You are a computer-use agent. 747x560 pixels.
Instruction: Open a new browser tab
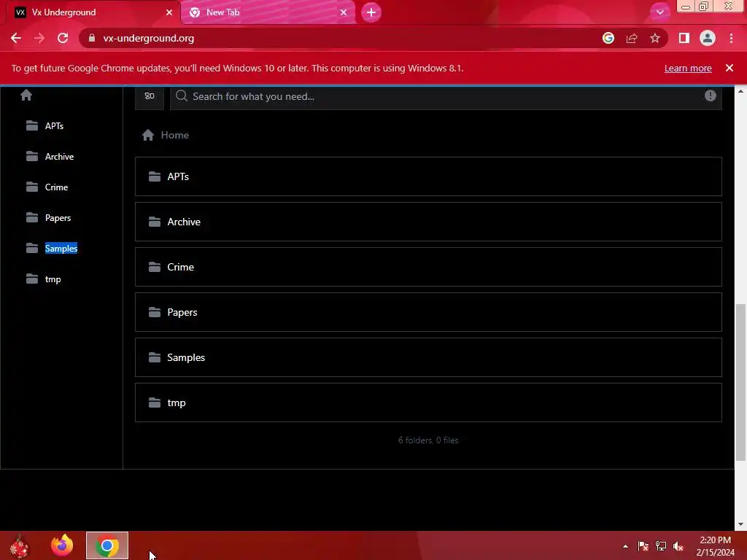point(371,12)
